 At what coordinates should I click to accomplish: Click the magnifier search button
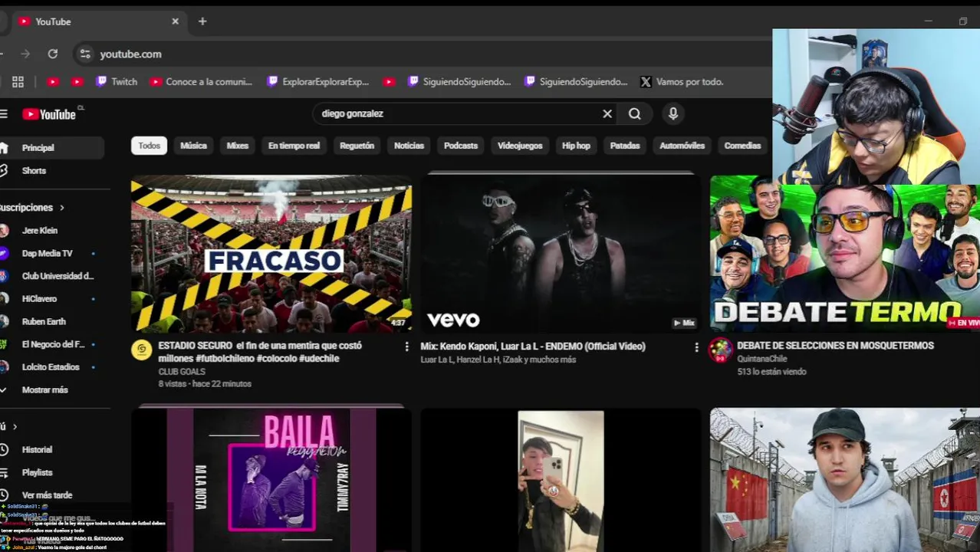635,113
